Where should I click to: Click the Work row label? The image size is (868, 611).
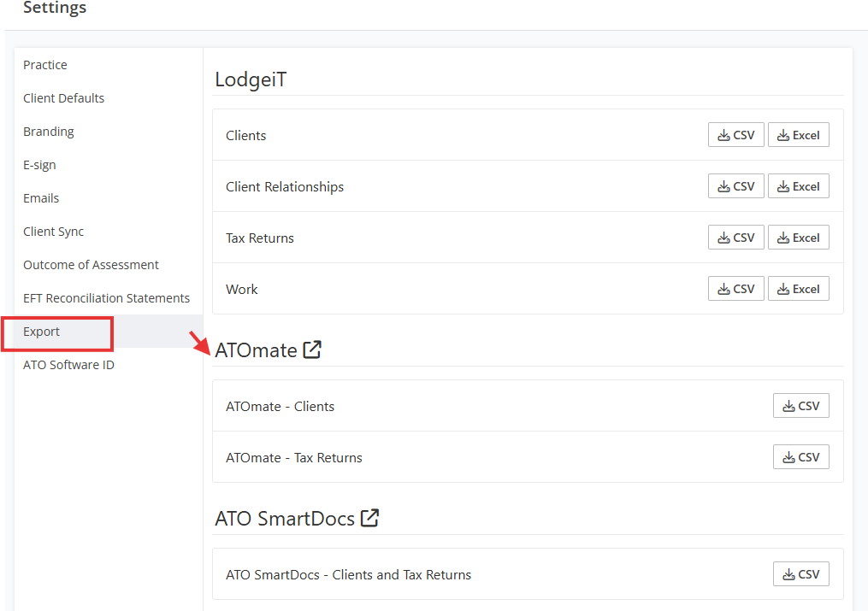[241, 289]
